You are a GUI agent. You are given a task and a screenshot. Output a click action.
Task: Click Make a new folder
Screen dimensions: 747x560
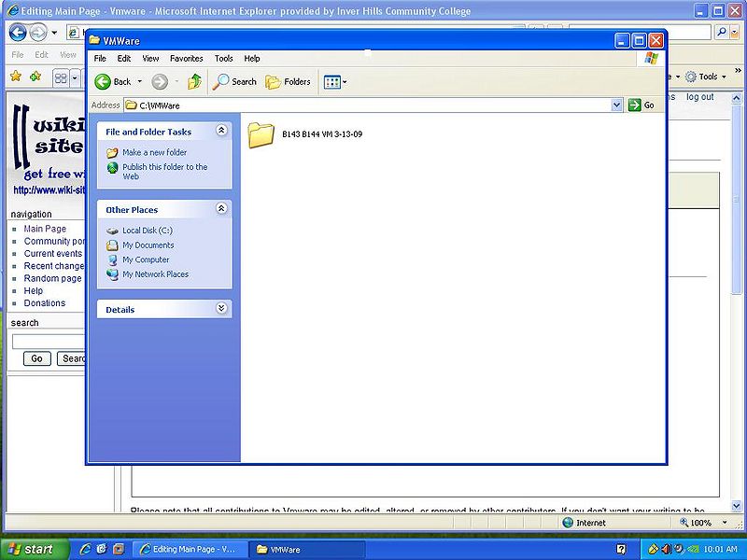click(x=154, y=152)
